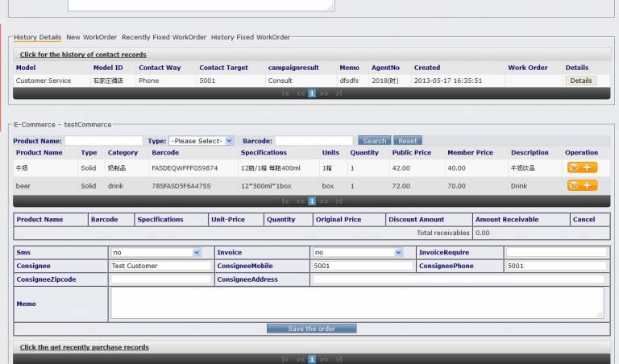The image size is (619, 364).
Task: Open the Recently Fixed WorkOrder tab
Action: click(x=164, y=37)
